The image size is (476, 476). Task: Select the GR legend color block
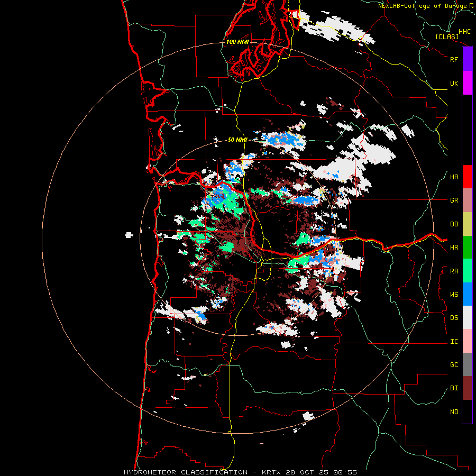[467, 200]
